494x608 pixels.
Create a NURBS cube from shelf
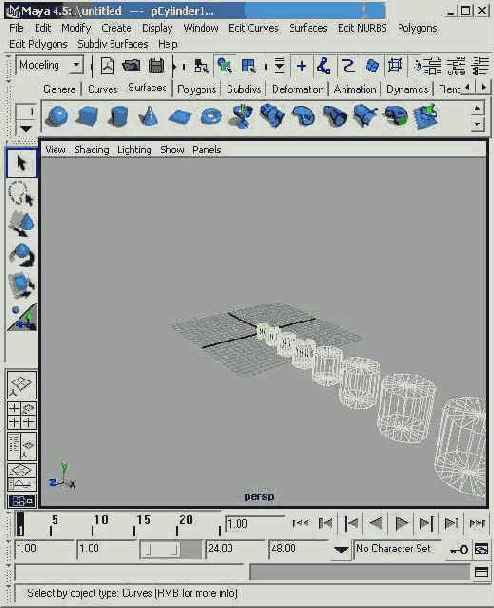coord(88,116)
